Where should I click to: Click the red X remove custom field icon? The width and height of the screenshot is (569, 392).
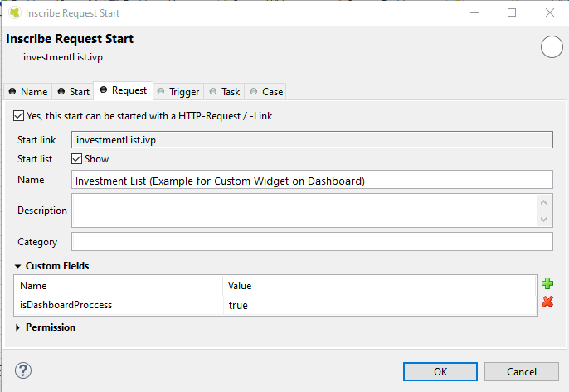coord(547,302)
